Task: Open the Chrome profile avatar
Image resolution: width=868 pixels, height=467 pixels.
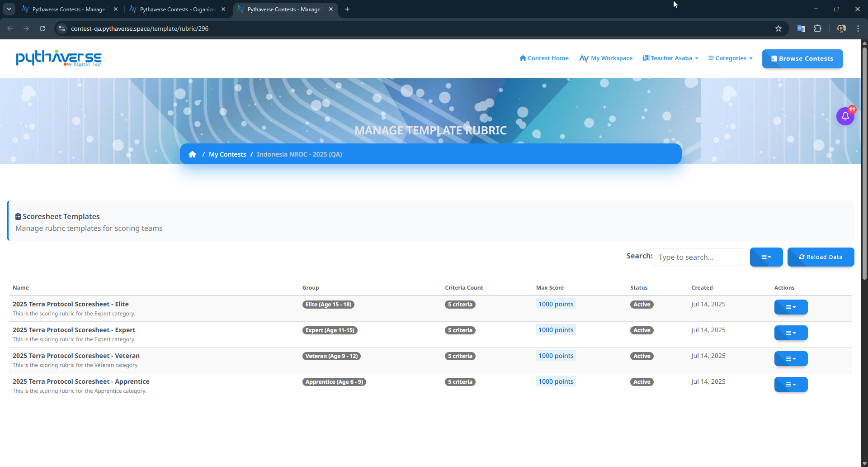Action: 841,29
